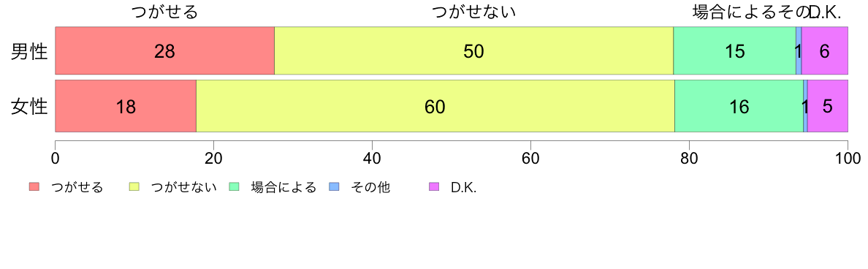Viewport: 868px width, 269px height.
Task: Select the female green segment labeled 16
Action: coord(739,106)
